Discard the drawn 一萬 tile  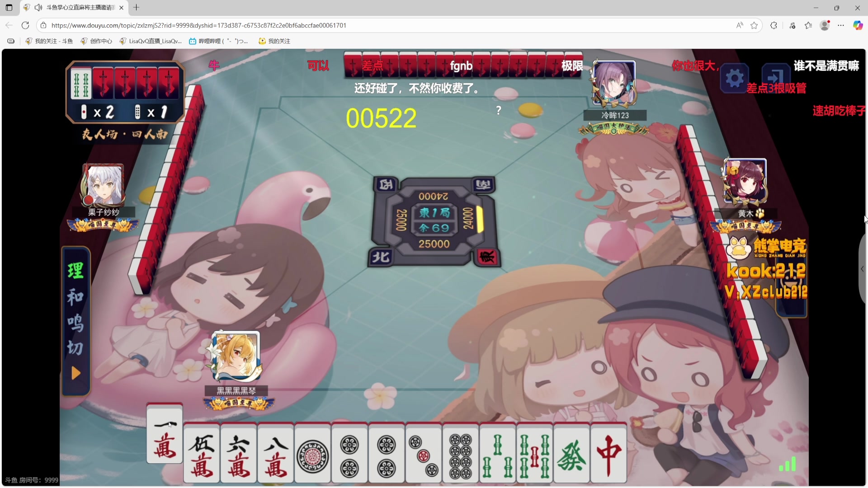[165, 433]
